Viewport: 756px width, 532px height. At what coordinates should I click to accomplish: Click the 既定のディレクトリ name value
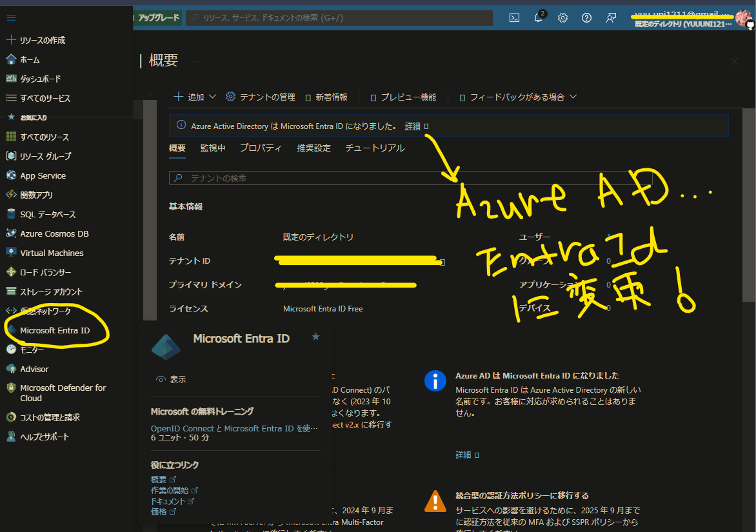(x=318, y=237)
